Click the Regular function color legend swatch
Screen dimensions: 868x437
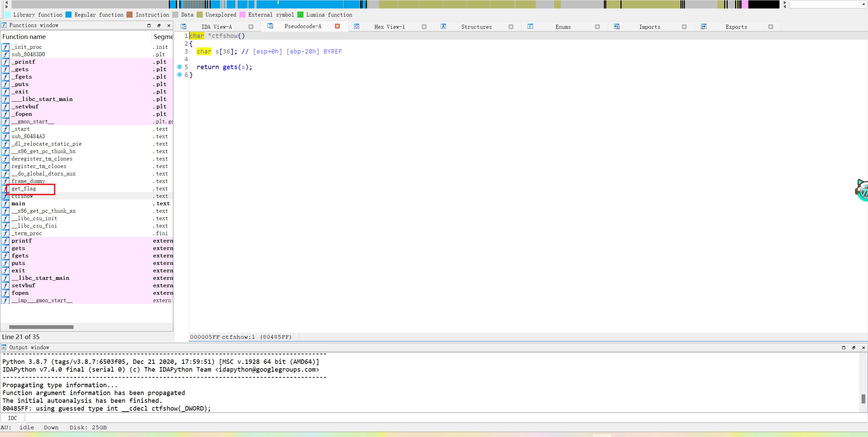coord(69,15)
